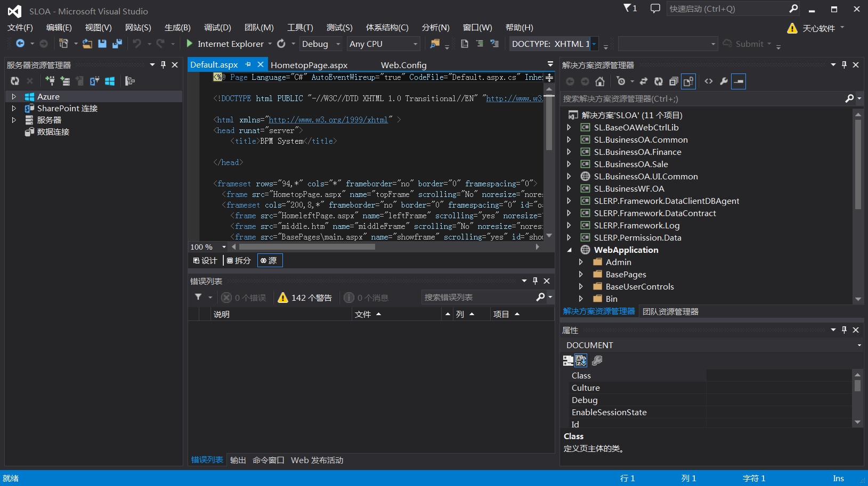Switch to 设计 view
Image resolution: width=868 pixels, height=486 pixels.
pyautogui.click(x=205, y=260)
